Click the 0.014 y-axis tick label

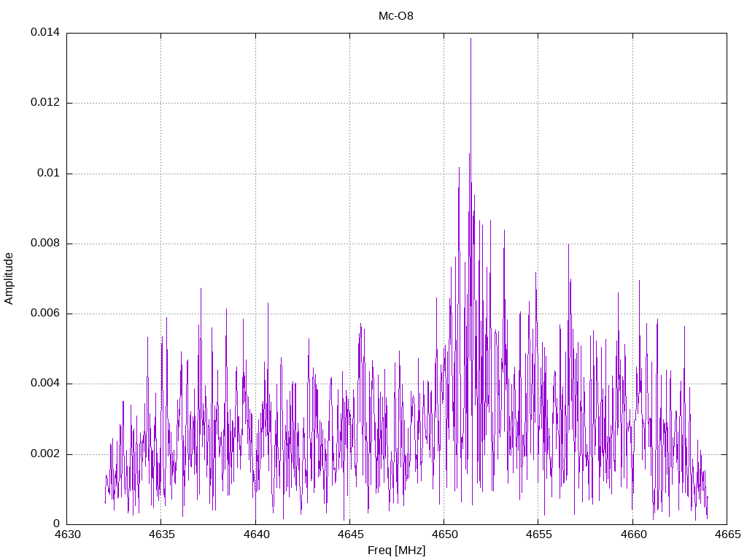click(x=44, y=33)
